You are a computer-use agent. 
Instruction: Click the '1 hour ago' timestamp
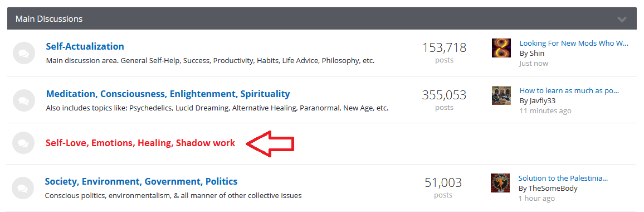tap(536, 199)
